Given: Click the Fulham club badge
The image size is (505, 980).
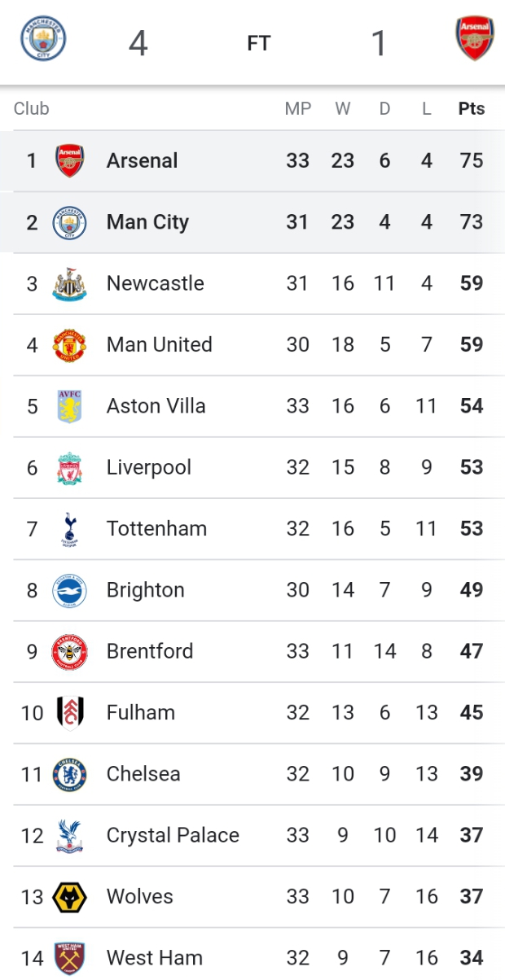Looking at the screenshot, I should click(x=69, y=713).
